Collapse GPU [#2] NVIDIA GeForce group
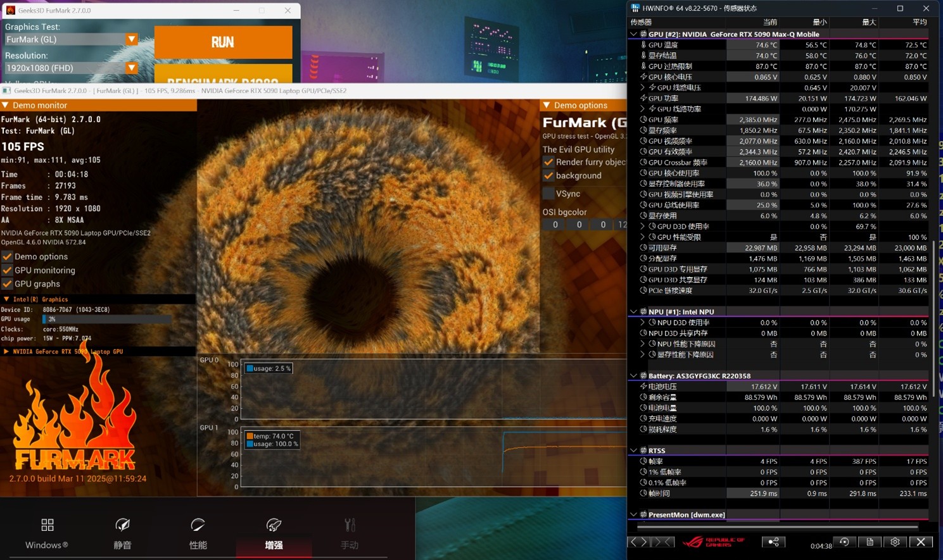This screenshot has width=943, height=560. (634, 34)
